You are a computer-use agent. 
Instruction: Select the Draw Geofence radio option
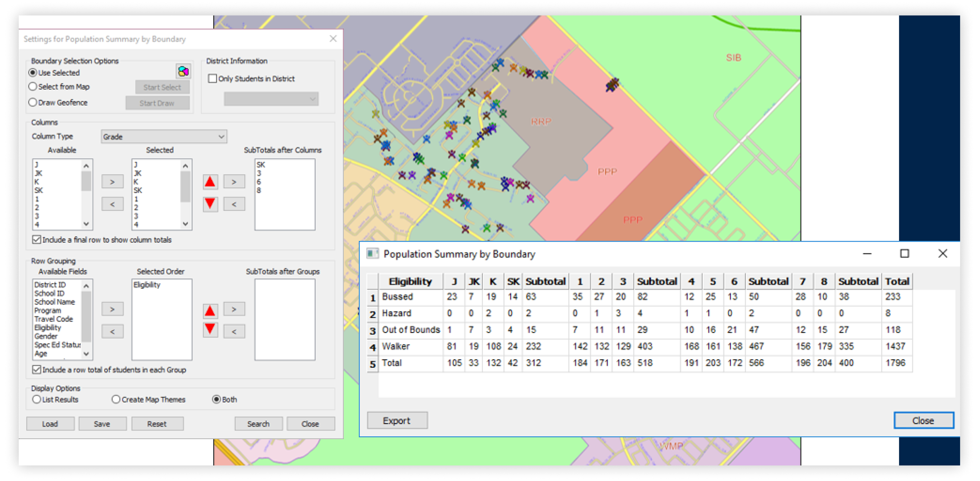click(33, 102)
